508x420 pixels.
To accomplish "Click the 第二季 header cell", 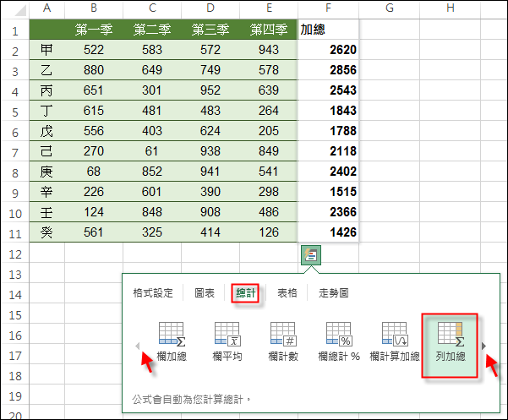I will point(152,30).
